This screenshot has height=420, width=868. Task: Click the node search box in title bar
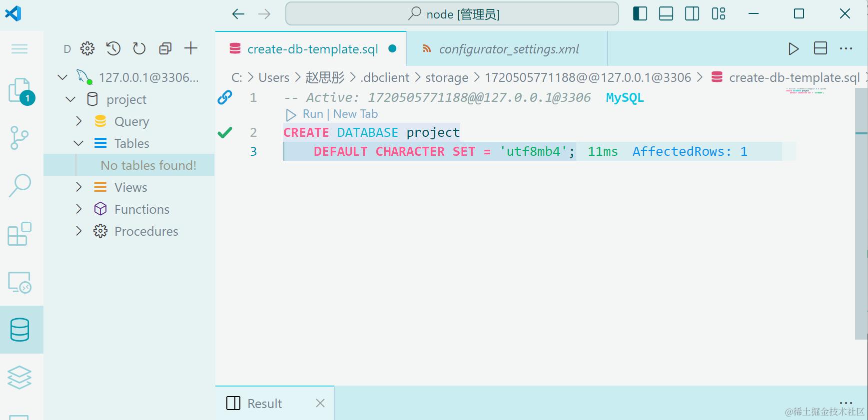[452, 14]
